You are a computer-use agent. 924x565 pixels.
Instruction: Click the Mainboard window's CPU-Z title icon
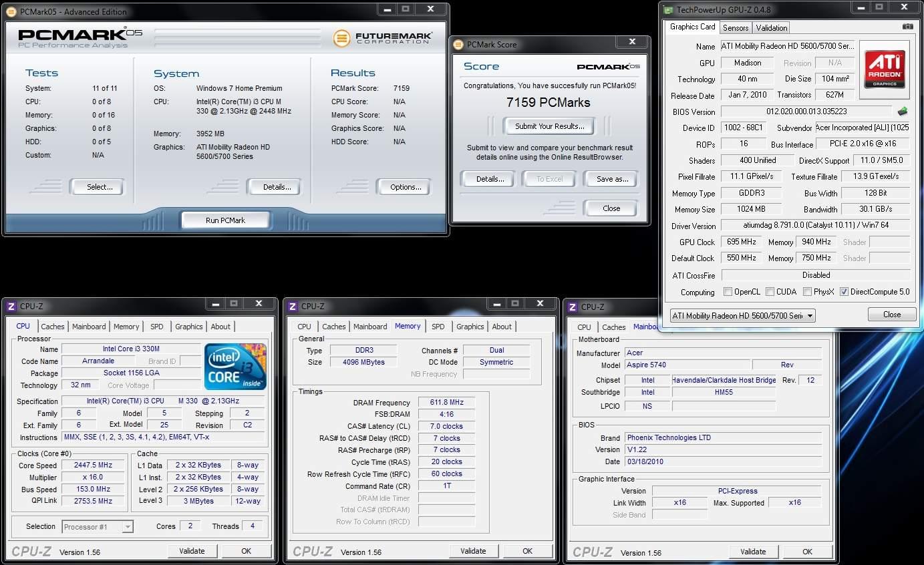pyautogui.click(x=572, y=307)
